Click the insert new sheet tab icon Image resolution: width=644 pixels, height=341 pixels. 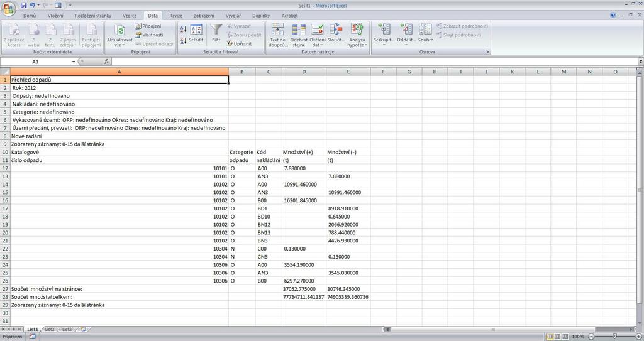pos(83,329)
